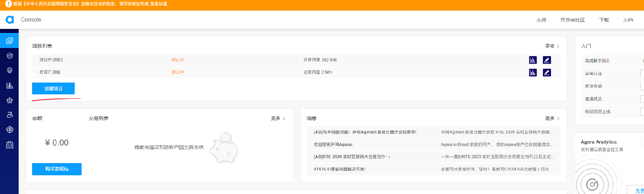Tick the 邀请成员 checkbox

pyautogui.click(x=642, y=99)
